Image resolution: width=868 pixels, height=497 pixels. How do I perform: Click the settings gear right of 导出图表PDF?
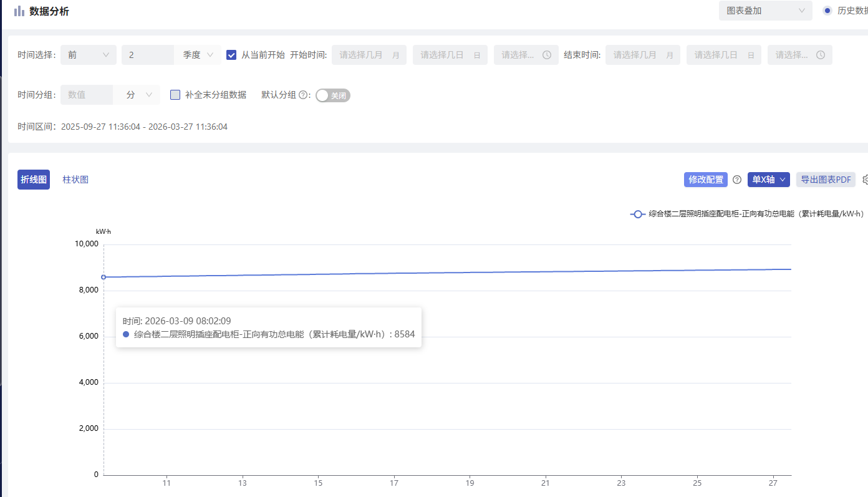[x=866, y=180]
